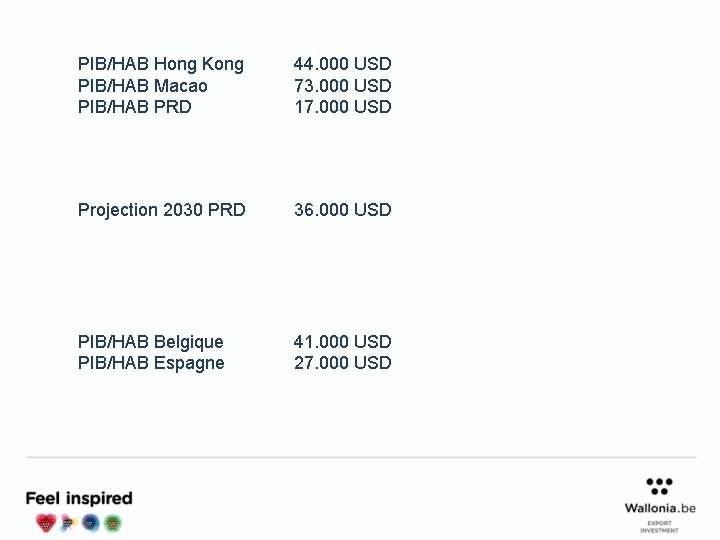The height and width of the screenshot is (540, 720).
Task: Click the 36.000 USD projection value
Action: pos(343,210)
